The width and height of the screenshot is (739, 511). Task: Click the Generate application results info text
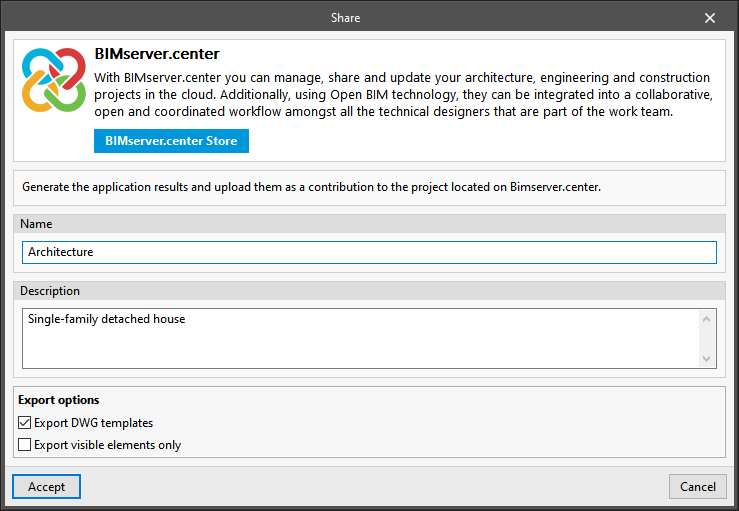[311, 187]
